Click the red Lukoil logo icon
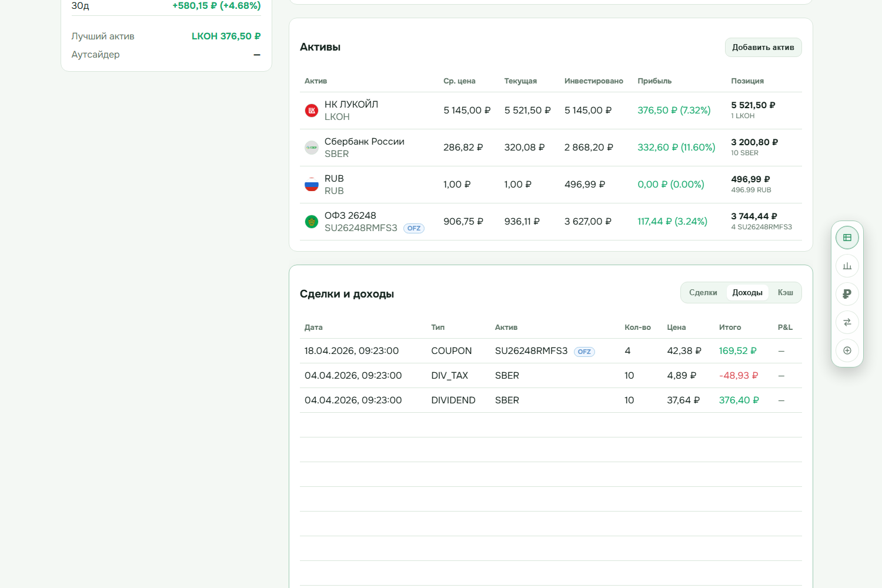 (312, 111)
